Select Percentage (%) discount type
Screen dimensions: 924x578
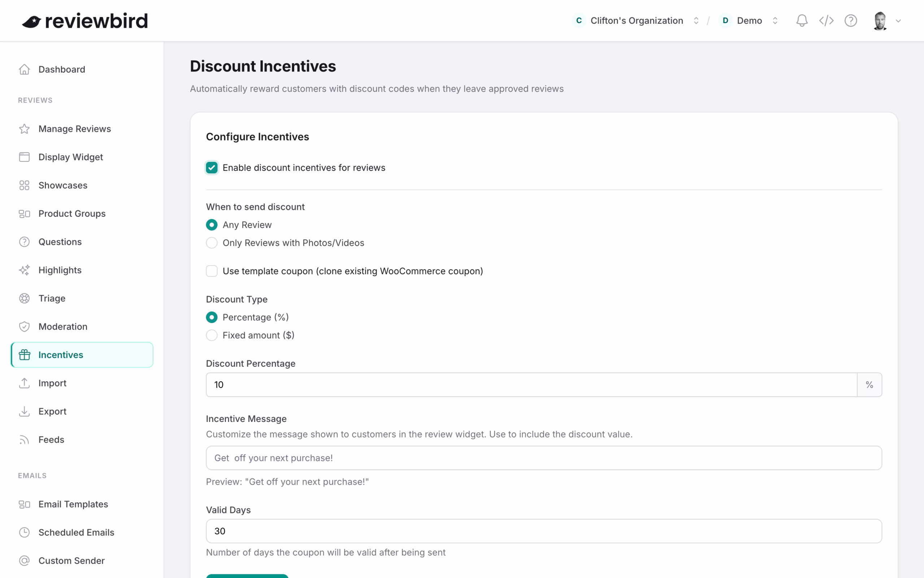coord(212,317)
